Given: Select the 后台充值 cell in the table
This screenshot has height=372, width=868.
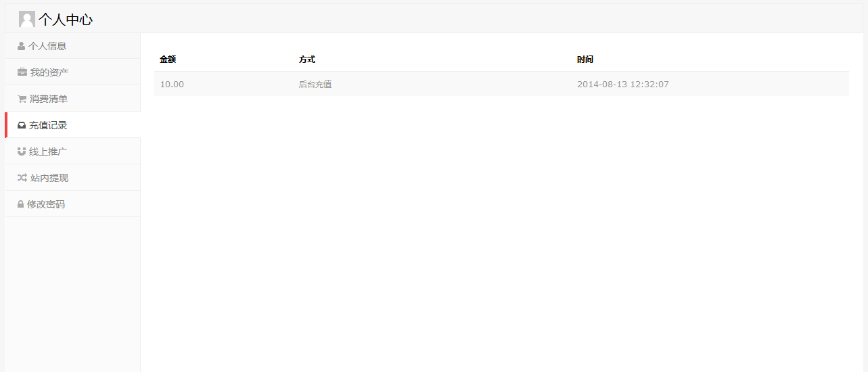Looking at the screenshot, I should [x=315, y=85].
